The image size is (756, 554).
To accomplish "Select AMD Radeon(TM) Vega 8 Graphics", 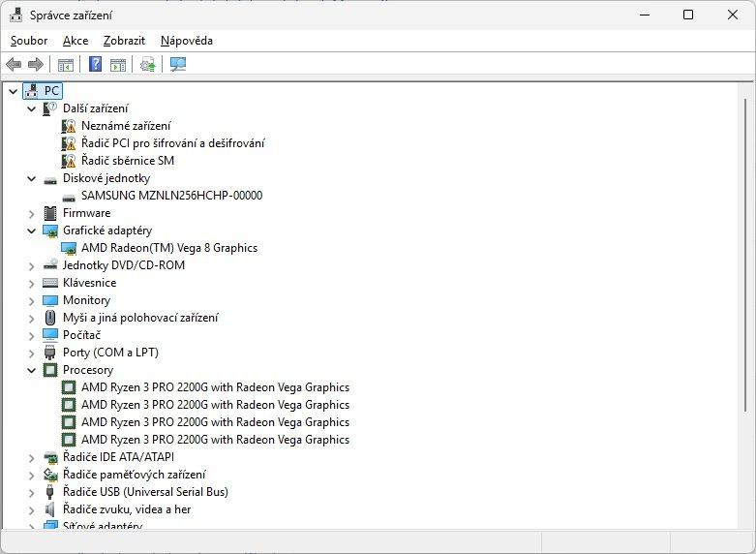I will point(169,248).
